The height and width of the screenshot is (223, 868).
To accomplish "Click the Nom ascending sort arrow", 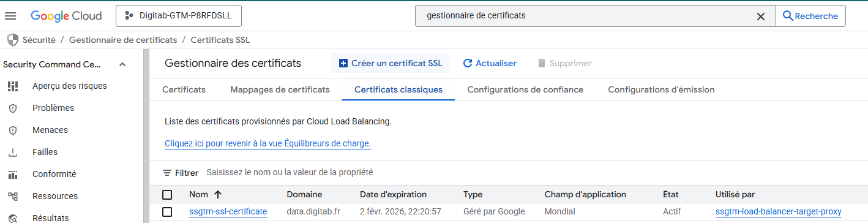I will tap(218, 194).
